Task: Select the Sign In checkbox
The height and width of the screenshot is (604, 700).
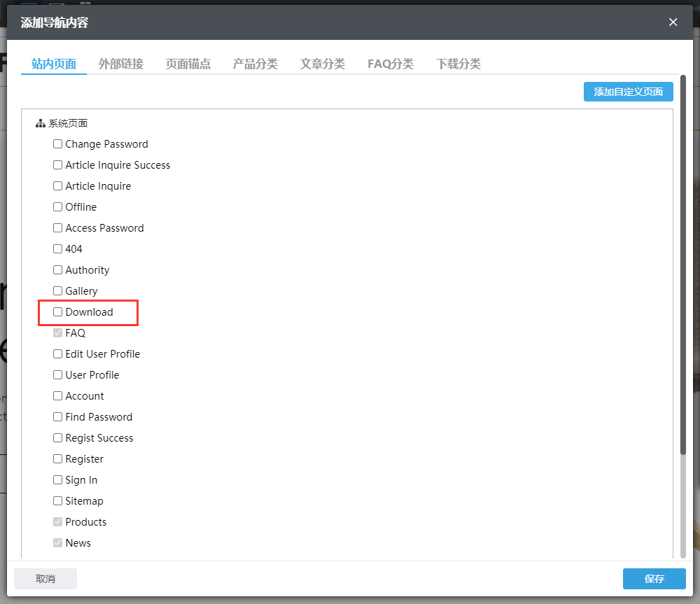Action: pyautogui.click(x=58, y=480)
